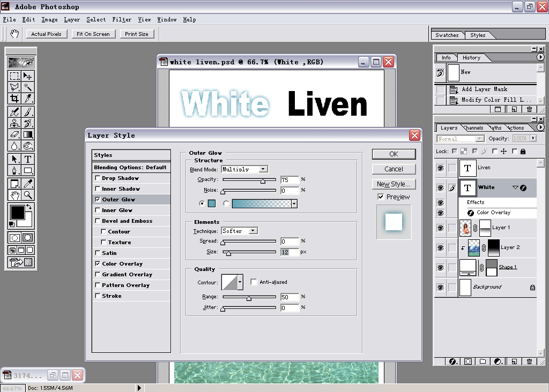
Task: Open the Layer menu
Action: [72, 20]
